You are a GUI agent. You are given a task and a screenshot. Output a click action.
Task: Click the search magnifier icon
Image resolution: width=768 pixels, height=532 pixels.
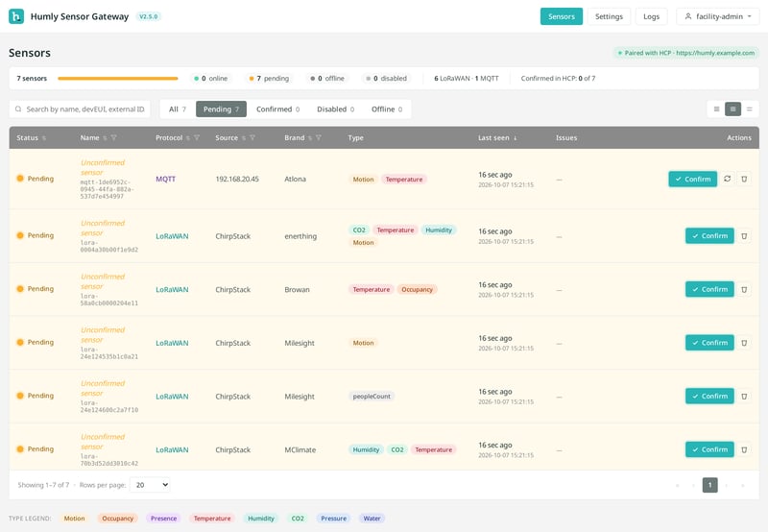pyautogui.click(x=18, y=109)
